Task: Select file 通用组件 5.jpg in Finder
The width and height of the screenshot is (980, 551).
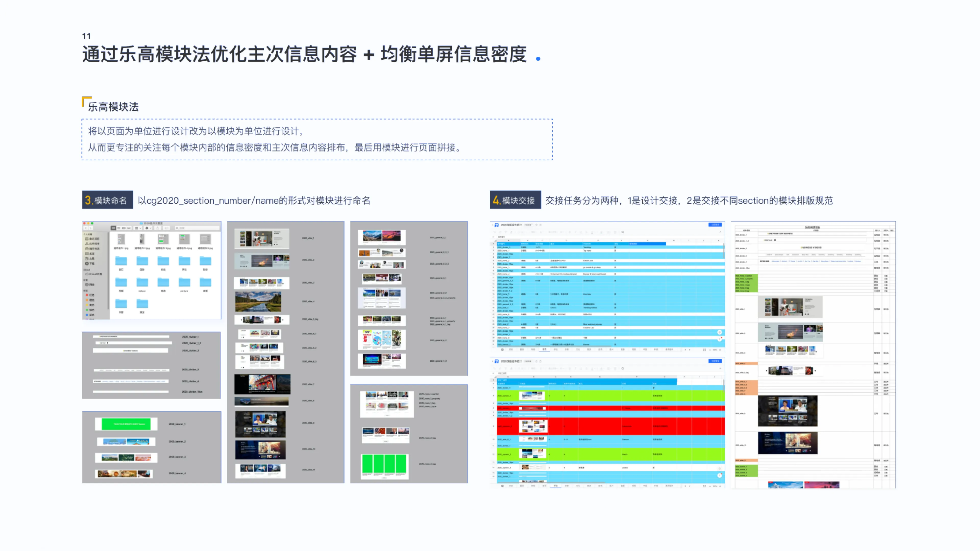Action: (x=206, y=242)
